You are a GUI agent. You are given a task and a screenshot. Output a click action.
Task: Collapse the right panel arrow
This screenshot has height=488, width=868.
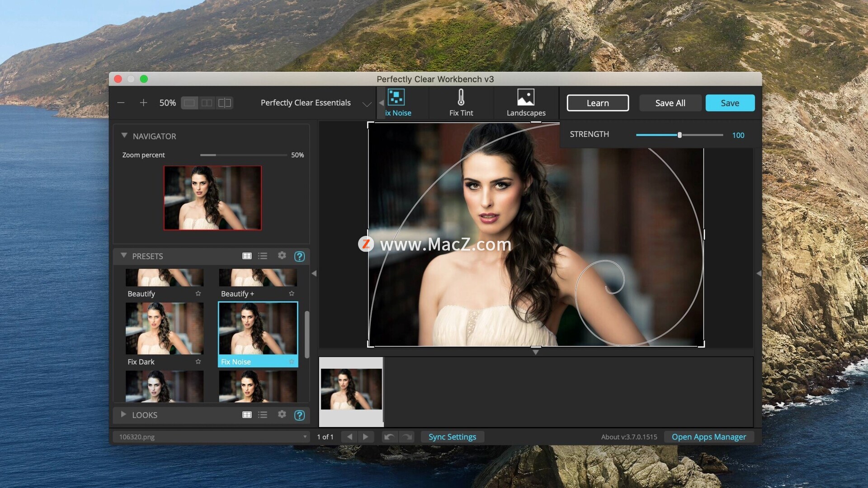pos(759,273)
